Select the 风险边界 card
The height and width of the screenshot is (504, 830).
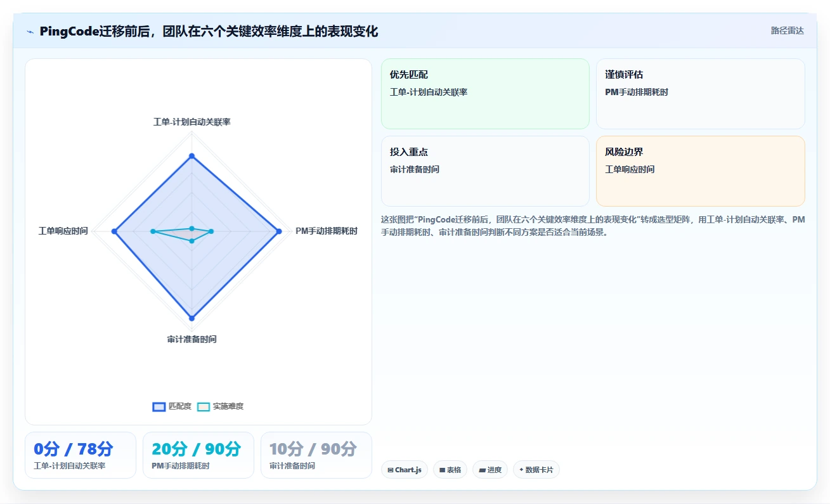pos(701,171)
